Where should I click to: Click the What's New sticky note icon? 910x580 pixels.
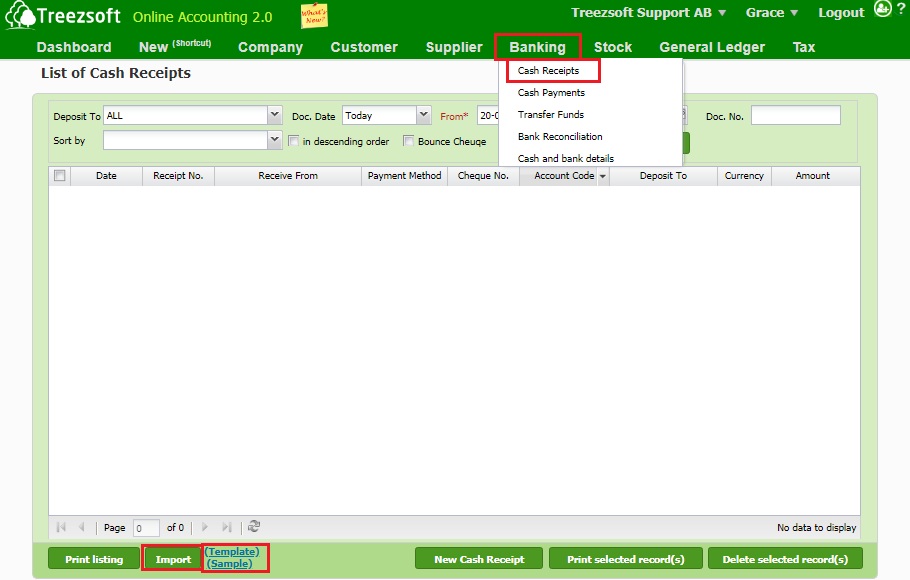pyautogui.click(x=314, y=16)
